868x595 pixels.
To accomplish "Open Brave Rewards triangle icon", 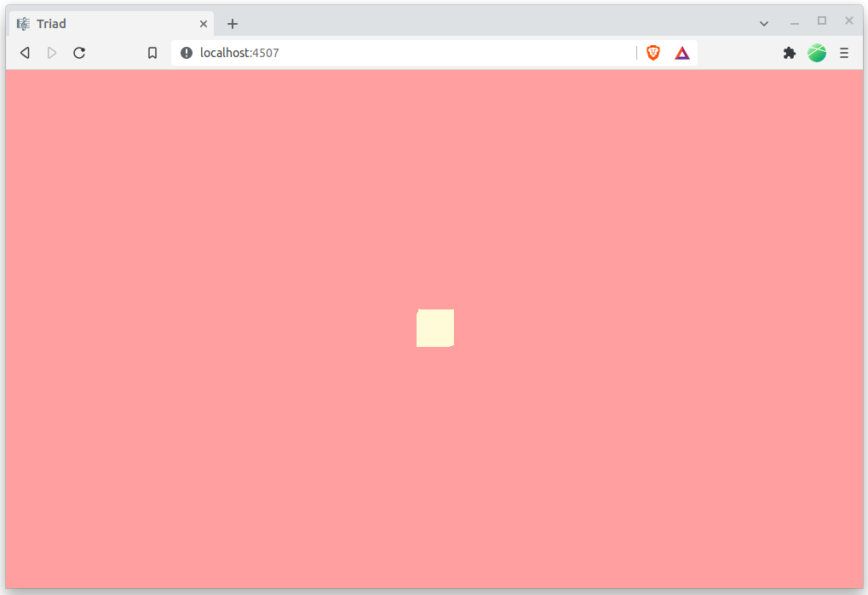I will coord(682,53).
